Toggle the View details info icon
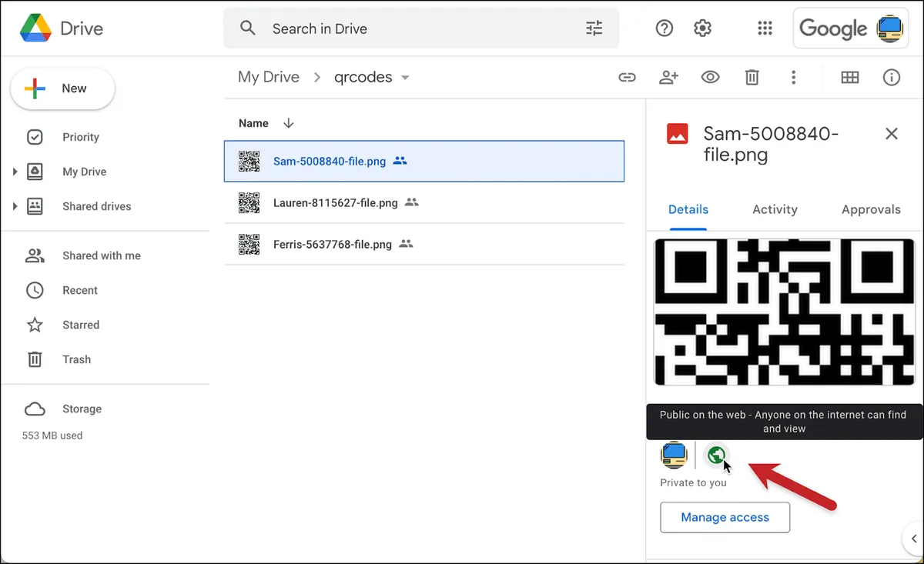This screenshot has width=924, height=564. point(892,77)
